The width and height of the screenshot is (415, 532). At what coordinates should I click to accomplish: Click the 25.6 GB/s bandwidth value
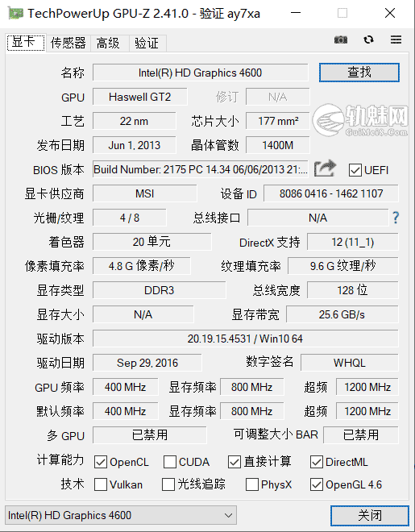(x=342, y=314)
